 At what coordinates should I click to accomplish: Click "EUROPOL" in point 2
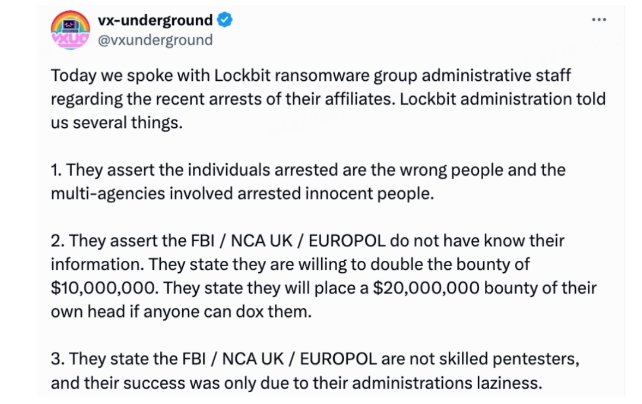[347, 241]
